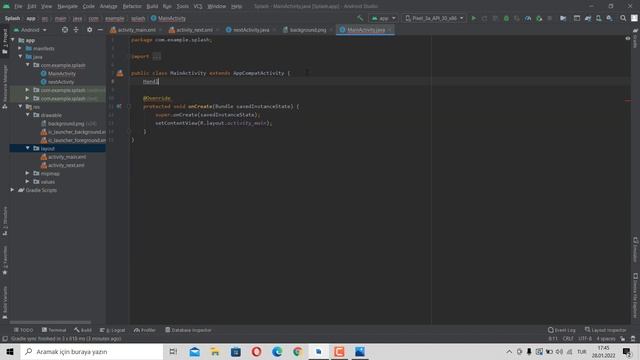Click the Profile app icon in toolbar
640x360 pixels.
(x=528, y=18)
